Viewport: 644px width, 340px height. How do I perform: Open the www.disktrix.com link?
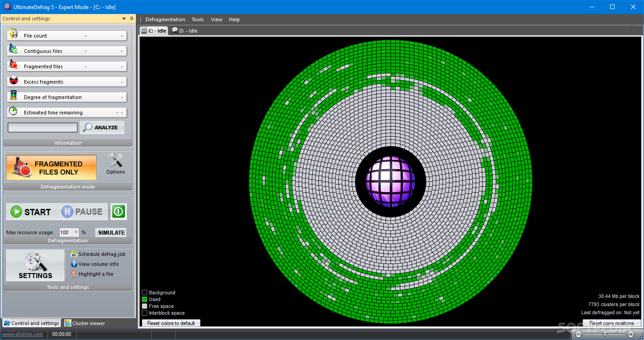click(23, 335)
